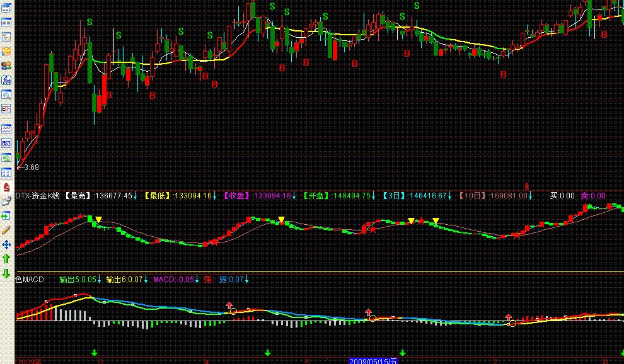
Task: Click the 【10日】:169081.00 readout
Action: [x=493, y=195]
